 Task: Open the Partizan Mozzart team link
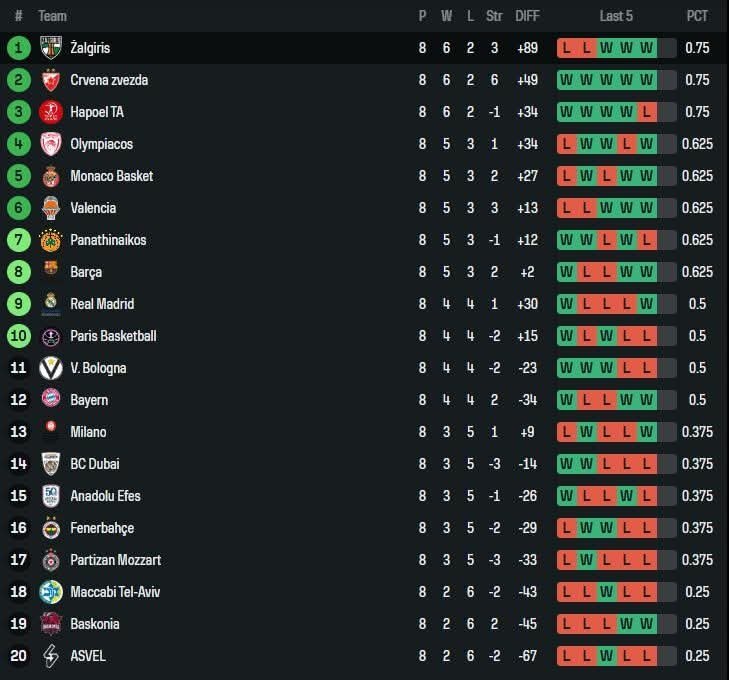[x=115, y=560]
